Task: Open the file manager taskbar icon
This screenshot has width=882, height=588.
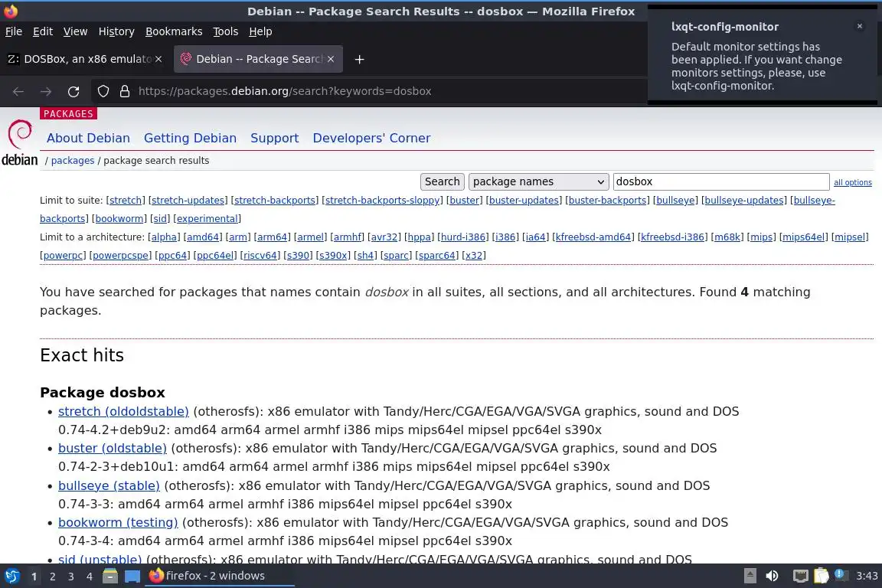Action: coord(110,576)
